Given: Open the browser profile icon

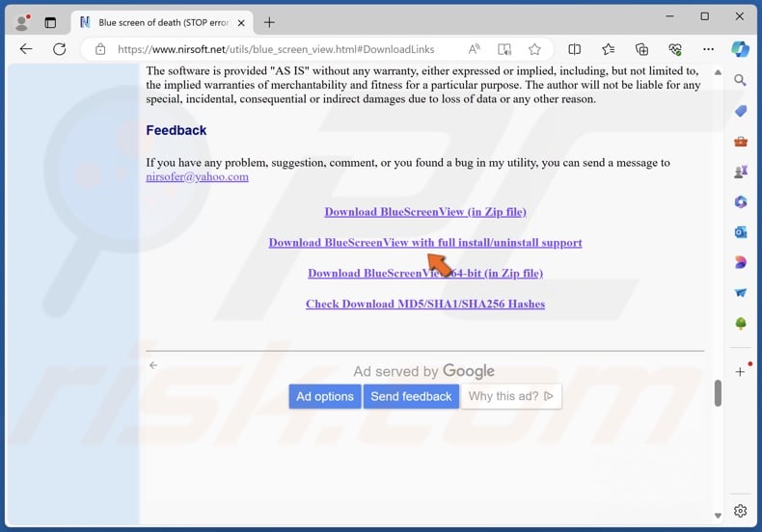Looking at the screenshot, I should (22, 22).
